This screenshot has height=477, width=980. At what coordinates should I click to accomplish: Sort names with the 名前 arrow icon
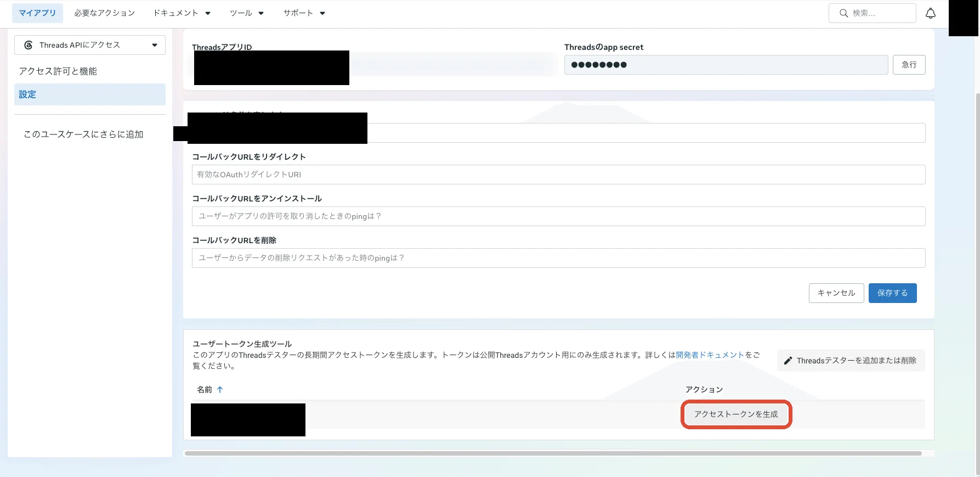point(220,390)
